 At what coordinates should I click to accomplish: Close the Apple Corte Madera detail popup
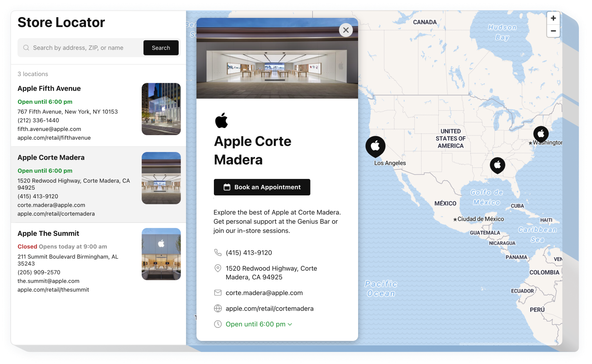(x=346, y=30)
